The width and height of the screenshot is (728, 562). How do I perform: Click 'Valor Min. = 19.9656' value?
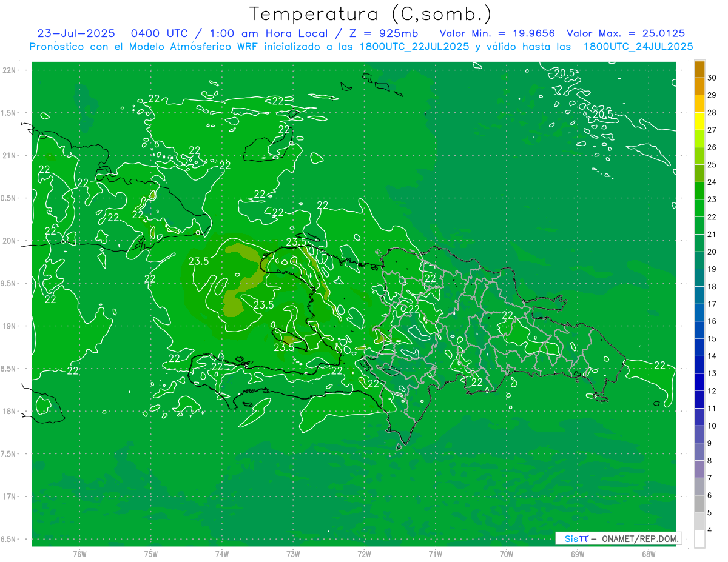point(497,33)
